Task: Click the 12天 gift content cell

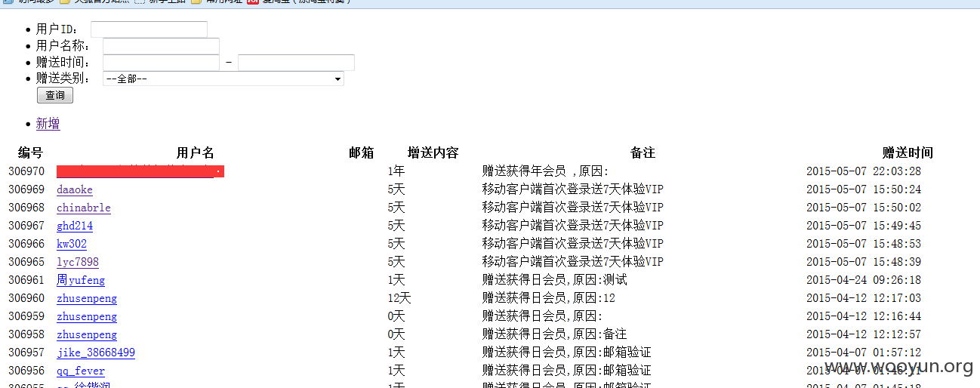Action: (399, 298)
